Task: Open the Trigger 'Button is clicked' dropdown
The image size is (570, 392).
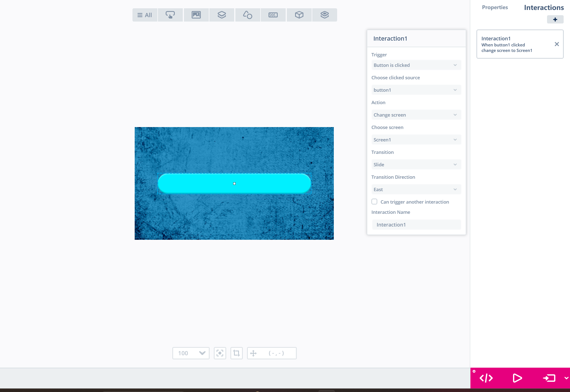Action: click(x=416, y=65)
